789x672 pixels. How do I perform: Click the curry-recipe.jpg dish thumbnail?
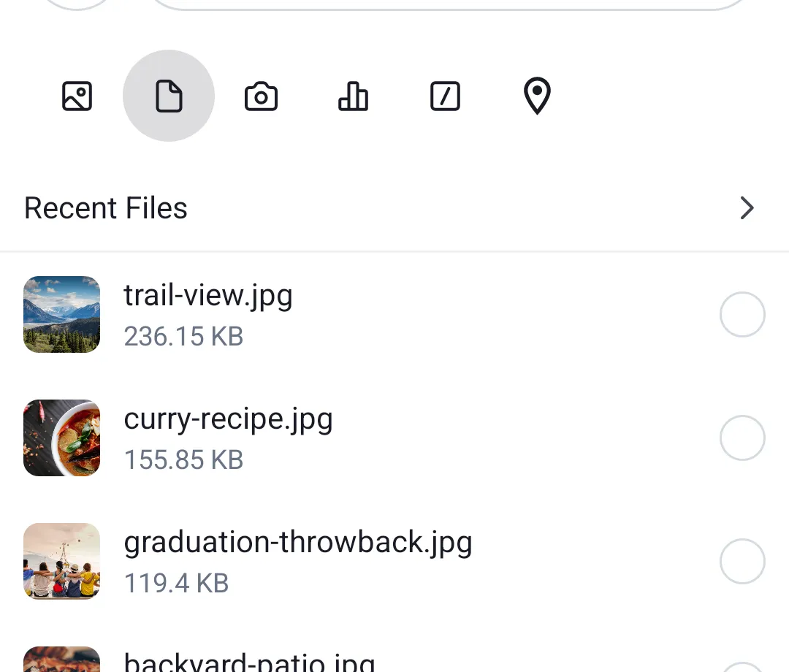click(61, 438)
